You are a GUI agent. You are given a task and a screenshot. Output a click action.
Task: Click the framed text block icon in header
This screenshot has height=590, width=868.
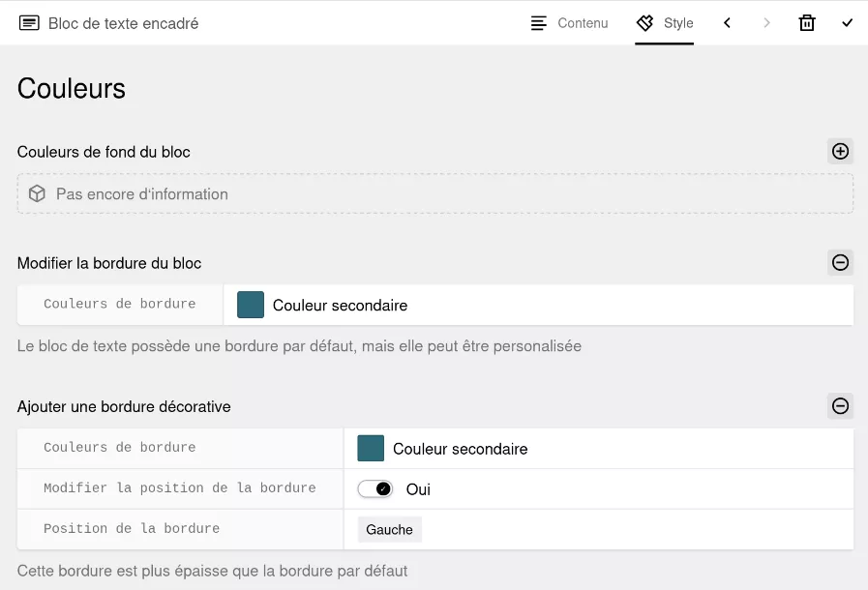pos(29,23)
